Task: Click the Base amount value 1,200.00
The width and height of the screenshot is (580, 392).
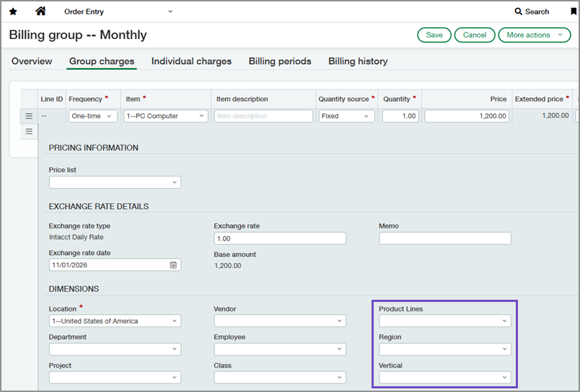Action: (227, 266)
